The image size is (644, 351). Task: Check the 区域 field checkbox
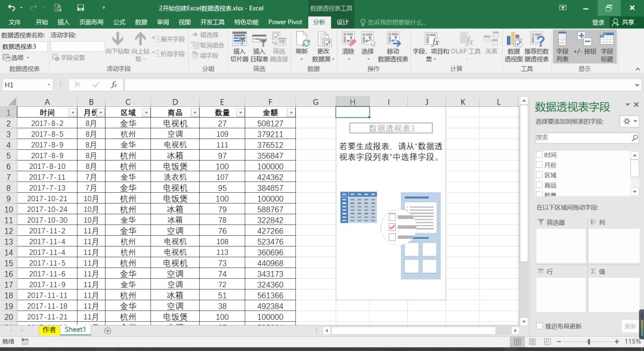coord(539,175)
